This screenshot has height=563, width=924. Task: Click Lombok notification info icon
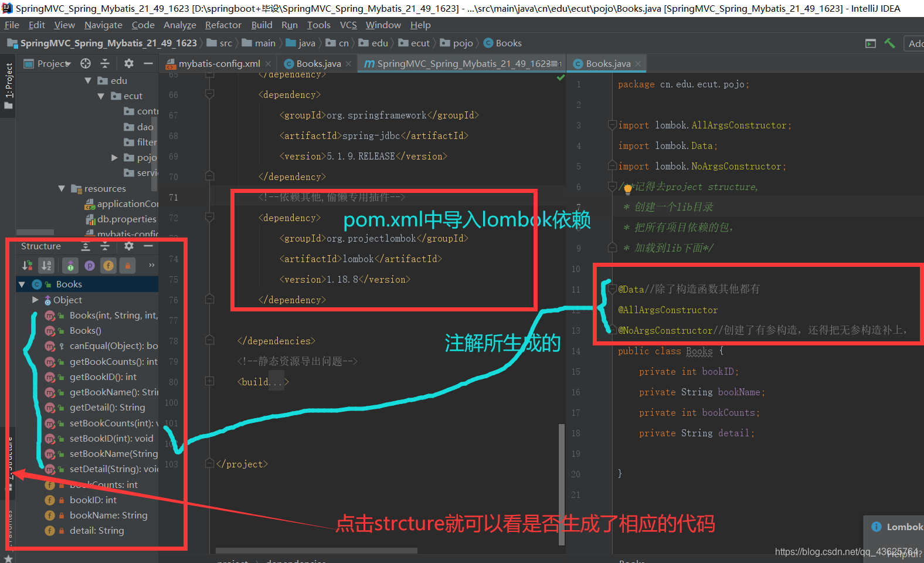point(877,527)
